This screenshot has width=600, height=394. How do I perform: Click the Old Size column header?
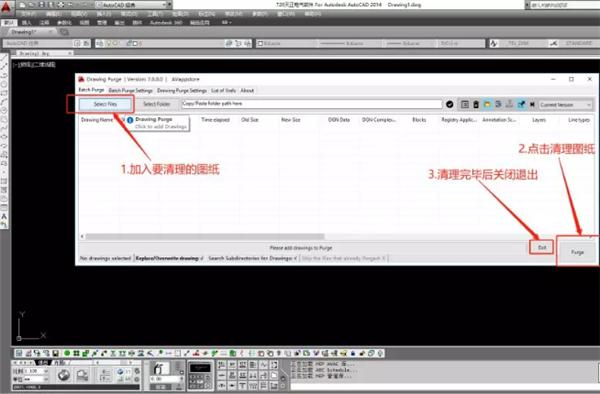(x=250, y=120)
